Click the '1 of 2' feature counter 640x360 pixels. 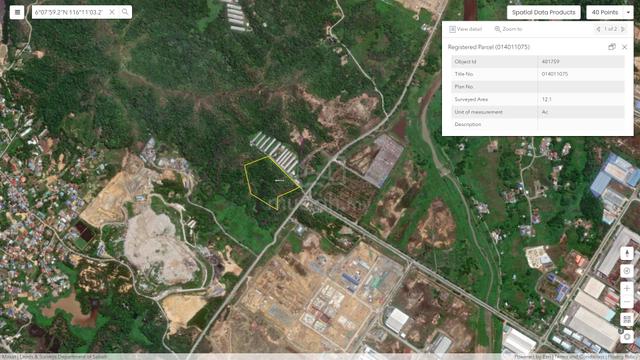[611, 29]
